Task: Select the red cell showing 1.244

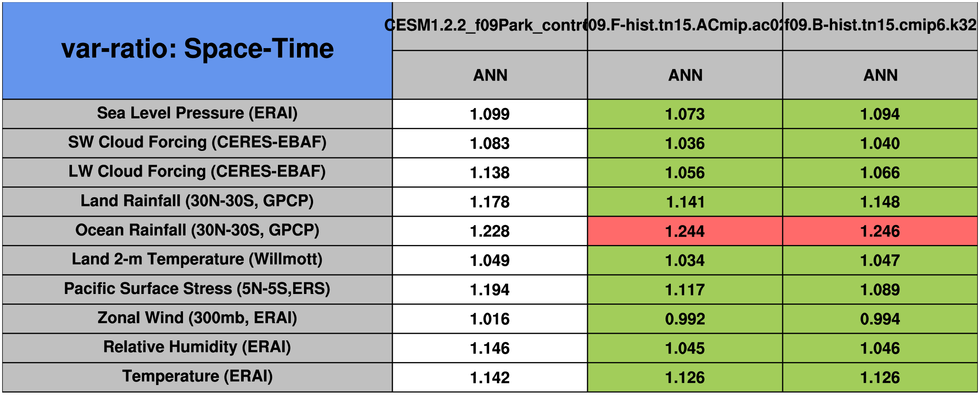Action: pyautogui.click(x=685, y=231)
